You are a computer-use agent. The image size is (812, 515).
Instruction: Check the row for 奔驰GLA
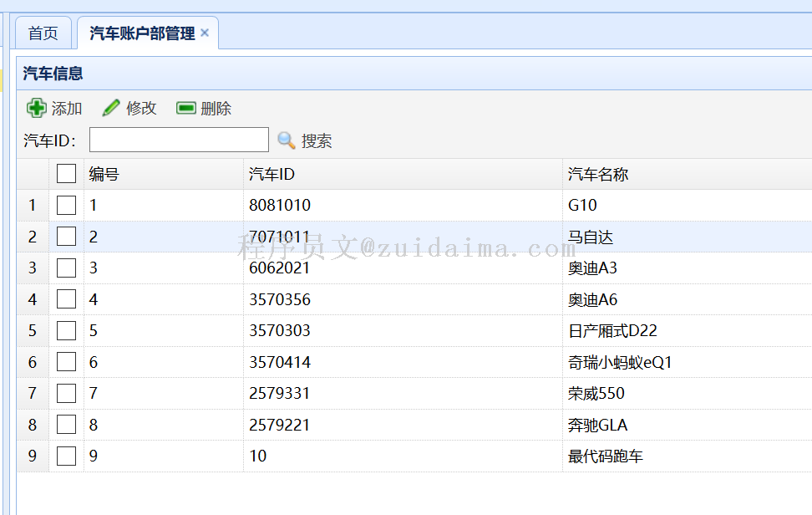coord(66,425)
